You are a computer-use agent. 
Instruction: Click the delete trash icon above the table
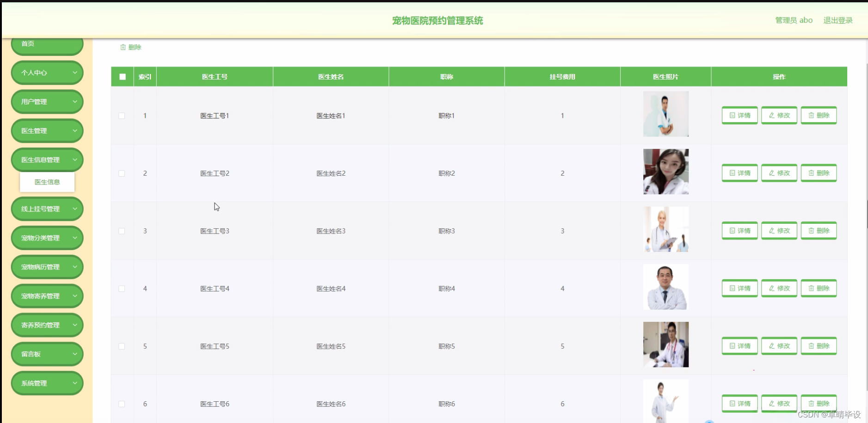pyautogui.click(x=123, y=47)
